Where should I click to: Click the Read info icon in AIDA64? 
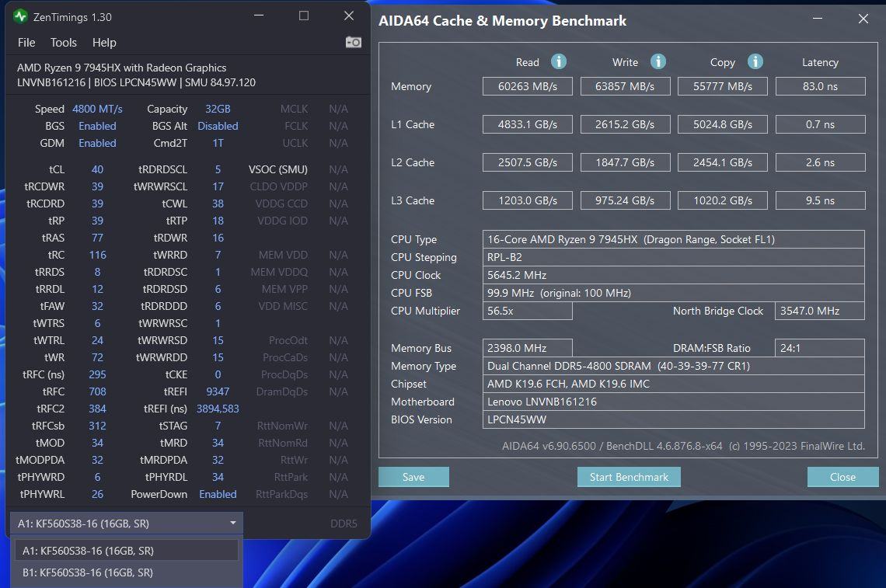coord(558,61)
